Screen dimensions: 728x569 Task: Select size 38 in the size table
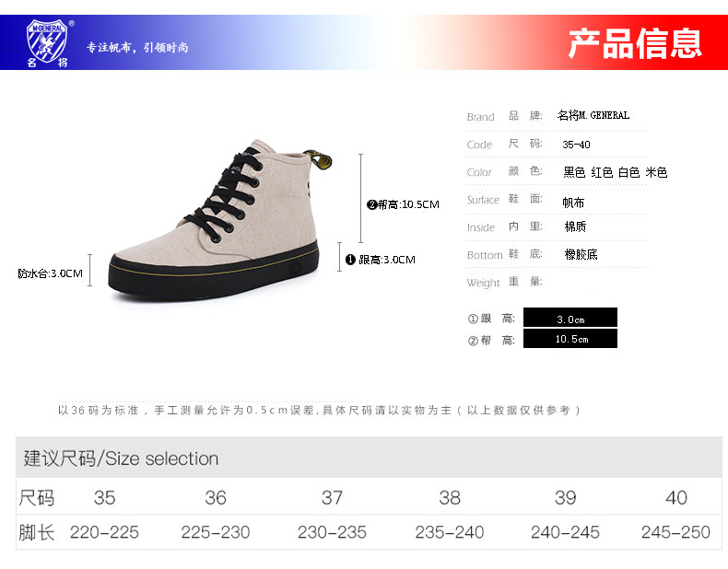(450, 497)
